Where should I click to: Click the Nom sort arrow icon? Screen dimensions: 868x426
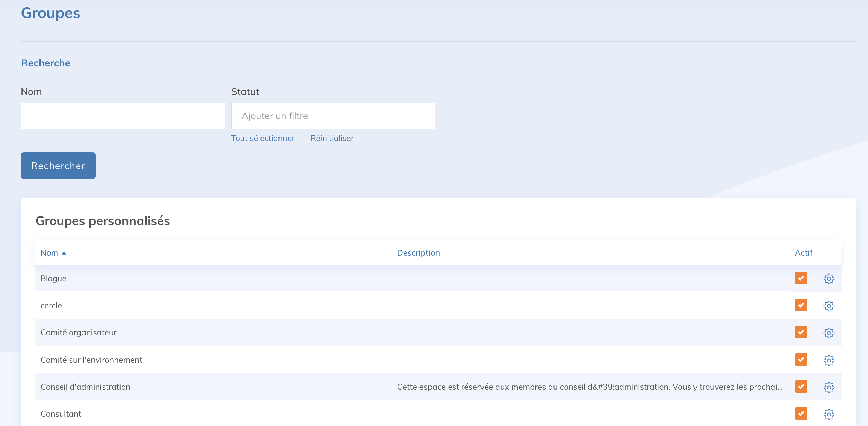point(64,253)
